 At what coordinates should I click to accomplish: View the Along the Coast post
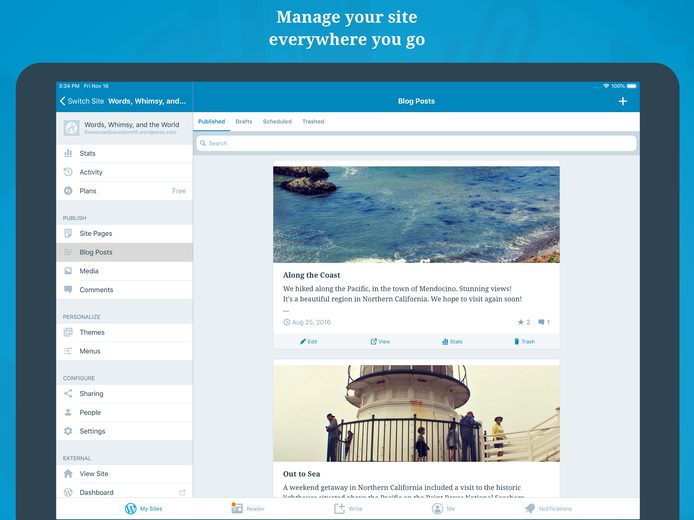click(x=380, y=342)
